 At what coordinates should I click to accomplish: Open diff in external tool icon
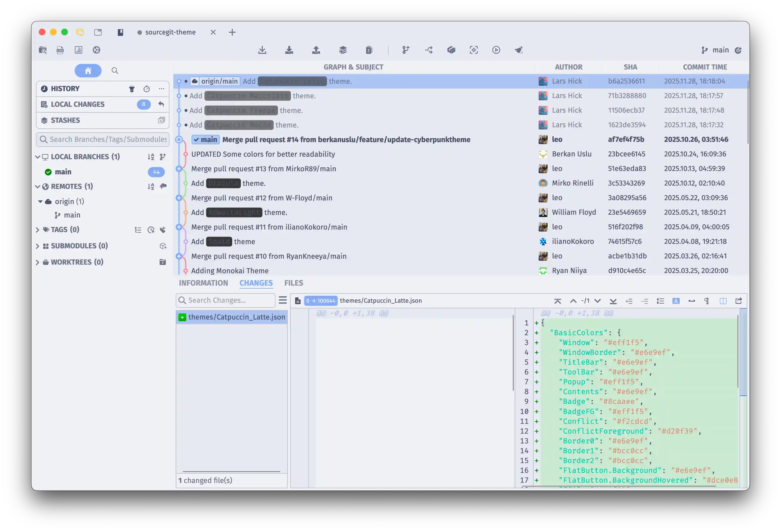(738, 301)
